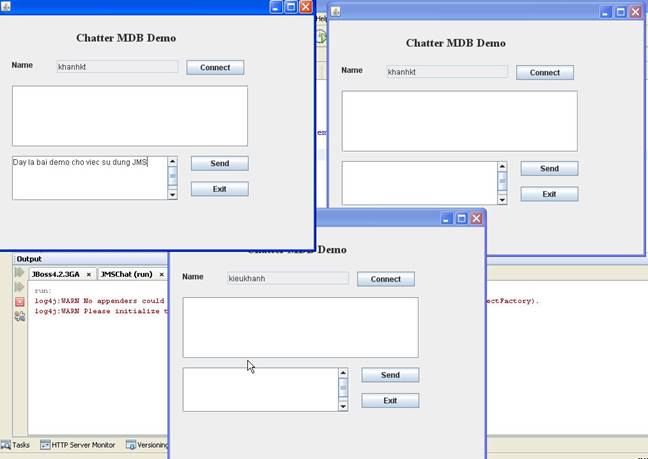Click scroll-down arrow beside the typed message box

click(172, 195)
